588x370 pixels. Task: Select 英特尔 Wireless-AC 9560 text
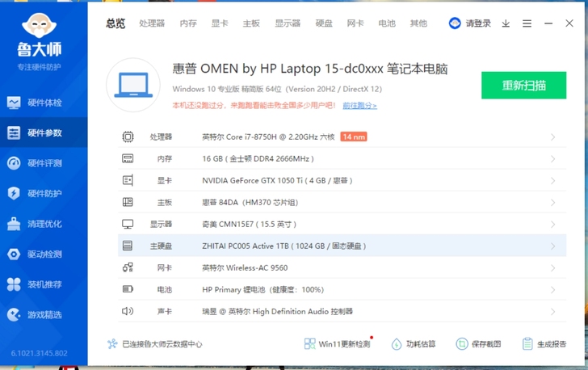245,267
